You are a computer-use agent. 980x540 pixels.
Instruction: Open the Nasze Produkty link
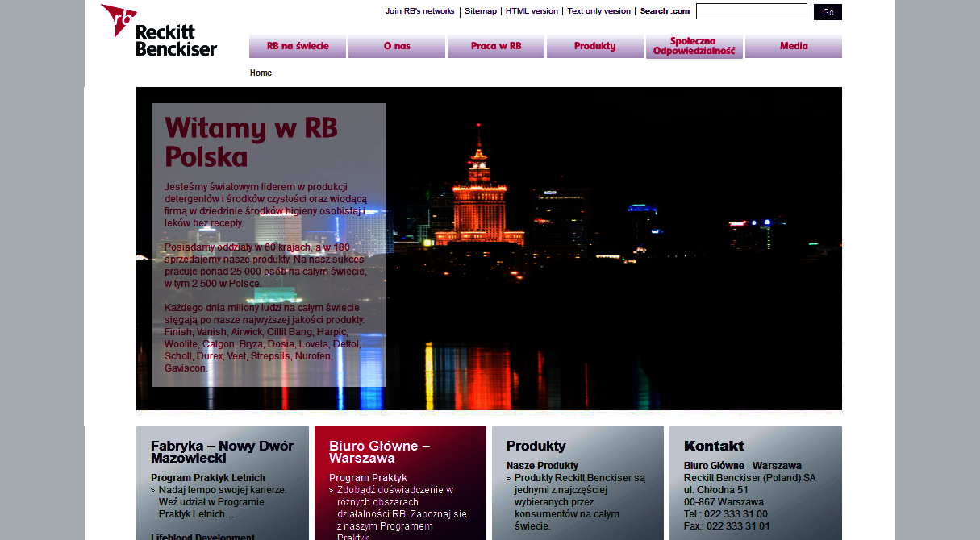[542, 466]
